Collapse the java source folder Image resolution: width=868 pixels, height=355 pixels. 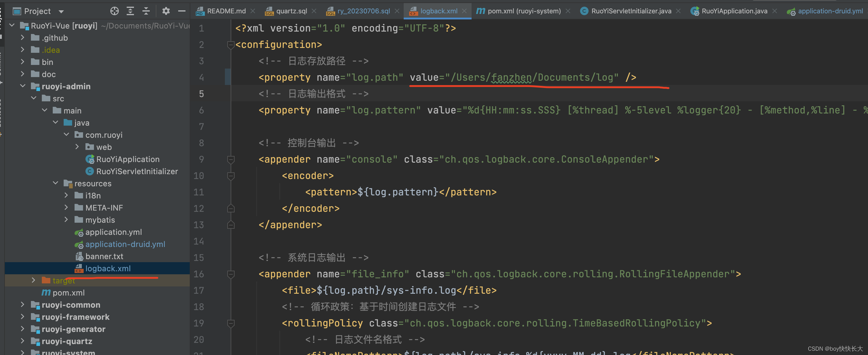[55, 123]
